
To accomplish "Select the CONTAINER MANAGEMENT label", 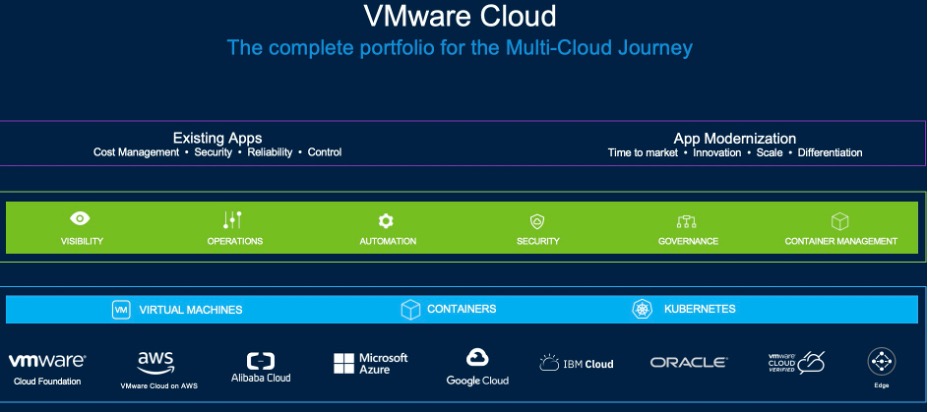I will [x=841, y=241].
